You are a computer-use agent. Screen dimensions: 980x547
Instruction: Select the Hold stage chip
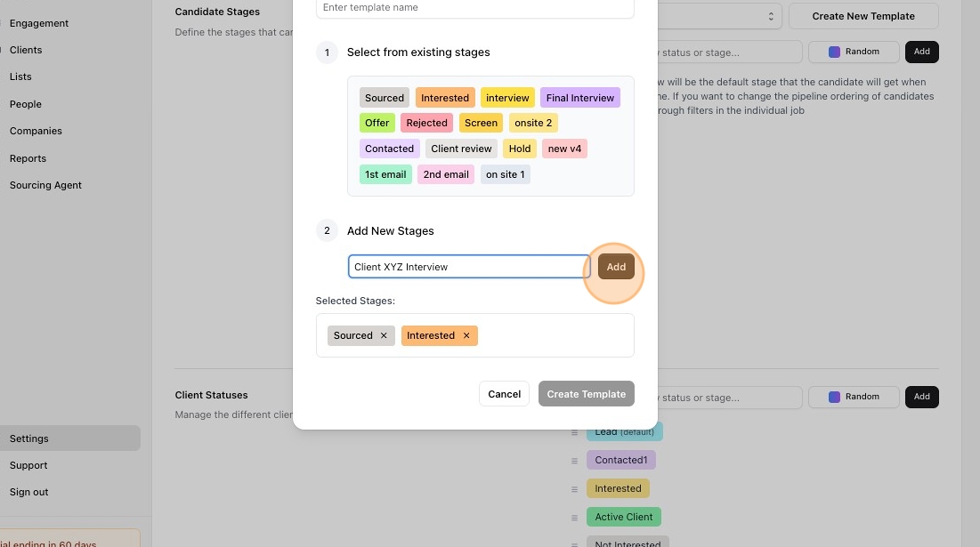point(520,149)
